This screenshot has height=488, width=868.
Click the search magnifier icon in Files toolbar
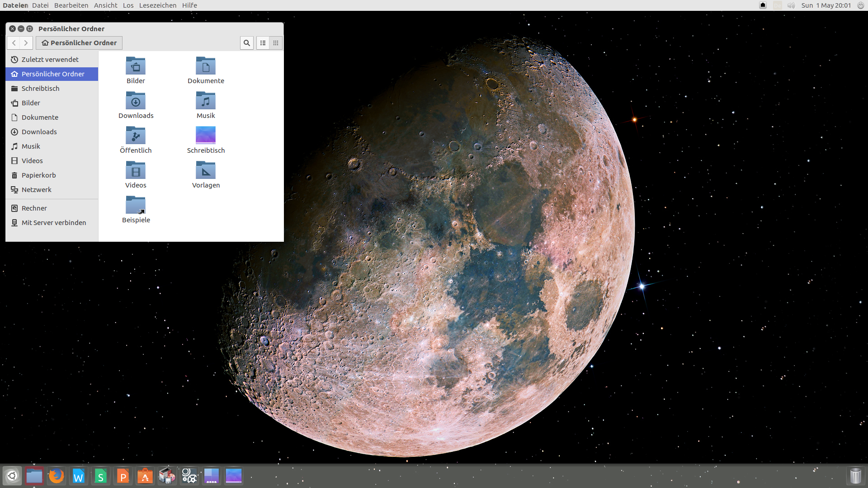[246, 43]
